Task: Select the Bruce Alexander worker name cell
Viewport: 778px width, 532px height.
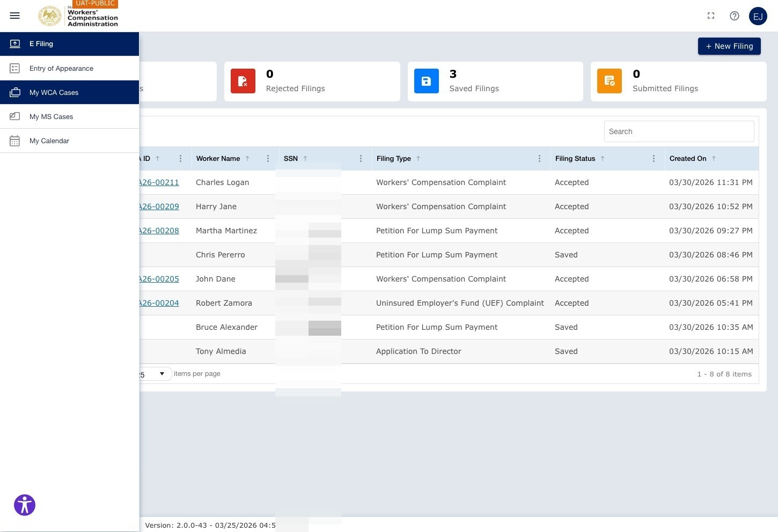Action: click(x=226, y=327)
